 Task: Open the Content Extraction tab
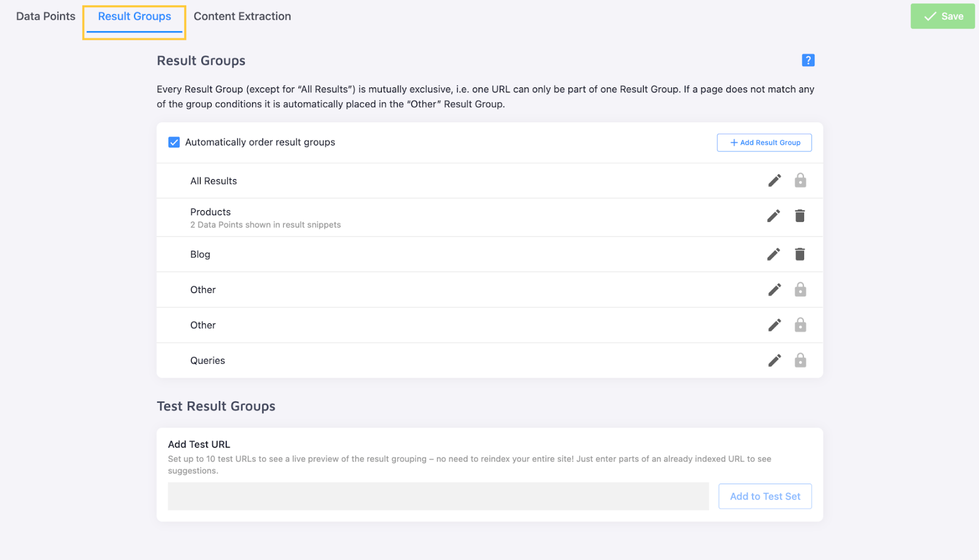click(242, 17)
